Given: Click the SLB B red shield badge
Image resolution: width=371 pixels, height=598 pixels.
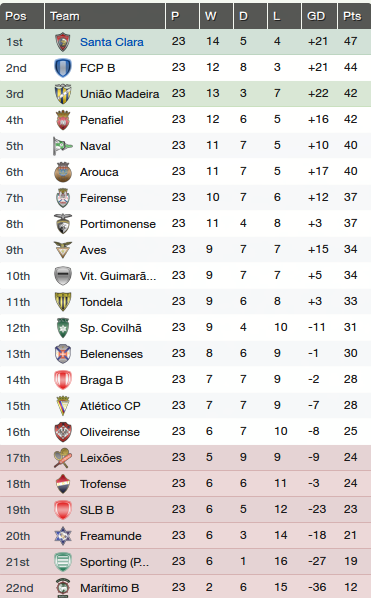Looking at the screenshot, I should pyautogui.click(x=63, y=510).
